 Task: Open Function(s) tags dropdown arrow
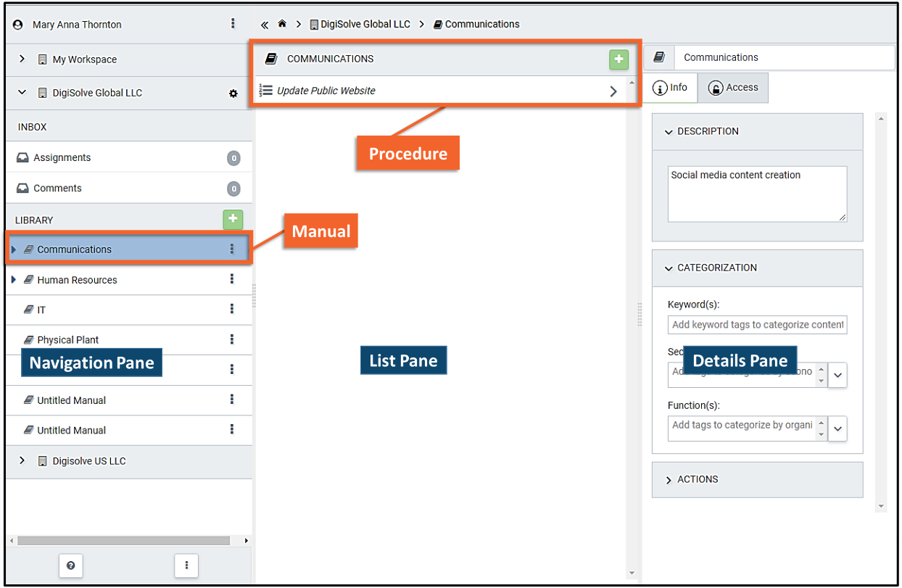[x=837, y=428]
